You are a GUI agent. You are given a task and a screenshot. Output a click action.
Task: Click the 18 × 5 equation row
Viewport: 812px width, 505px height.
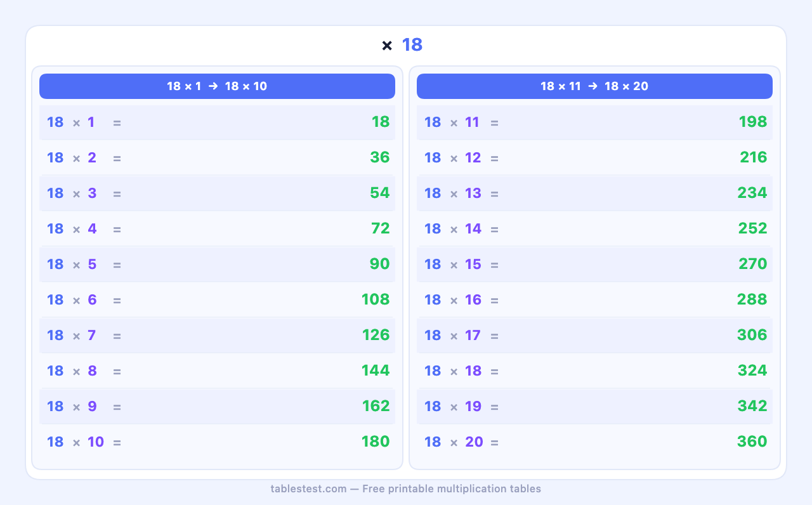[217, 265]
